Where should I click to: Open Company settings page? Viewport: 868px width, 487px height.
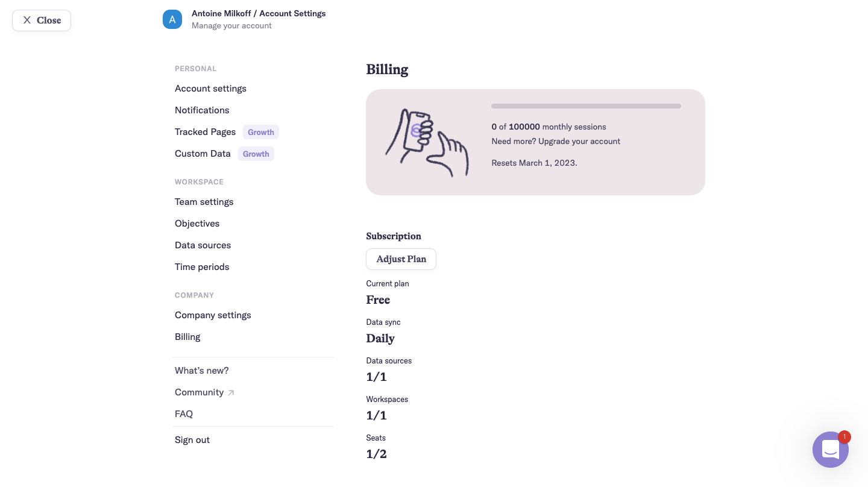click(x=213, y=315)
